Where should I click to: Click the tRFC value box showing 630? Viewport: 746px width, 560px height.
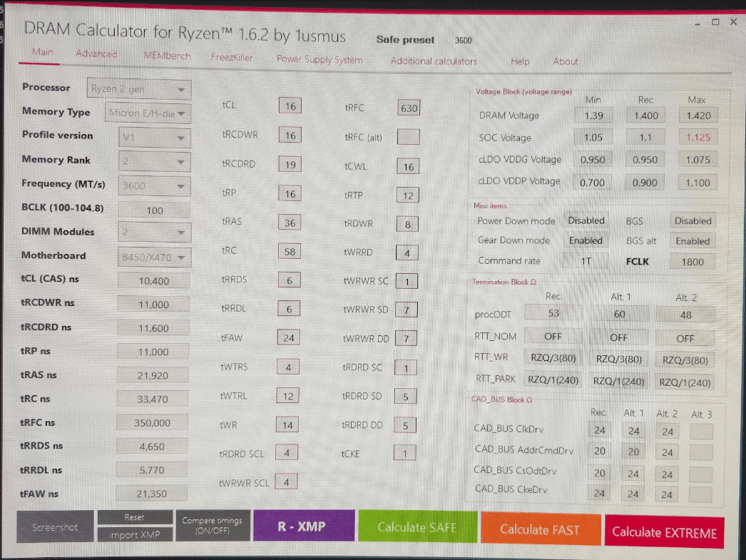(x=409, y=108)
